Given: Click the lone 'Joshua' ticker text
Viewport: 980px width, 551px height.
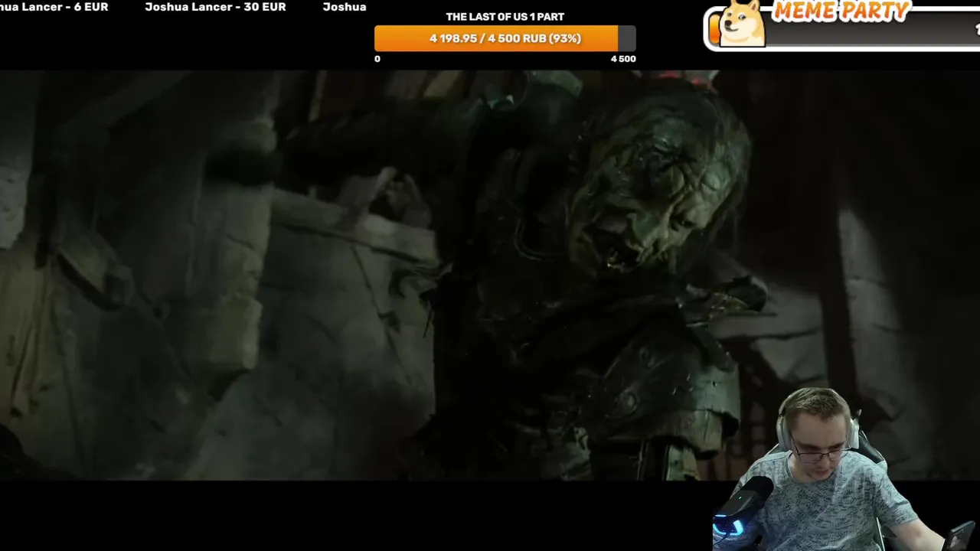Looking at the screenshot, I should (x=345, y=7).
